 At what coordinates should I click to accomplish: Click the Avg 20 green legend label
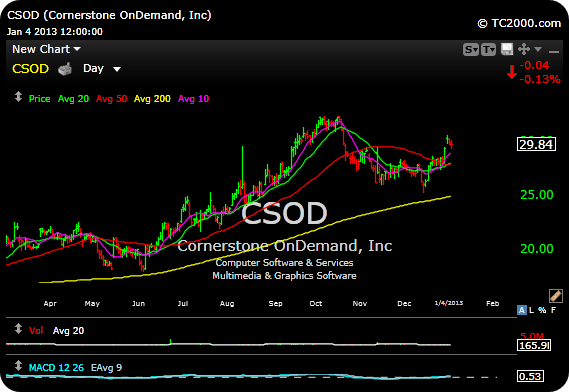(73, 99)
